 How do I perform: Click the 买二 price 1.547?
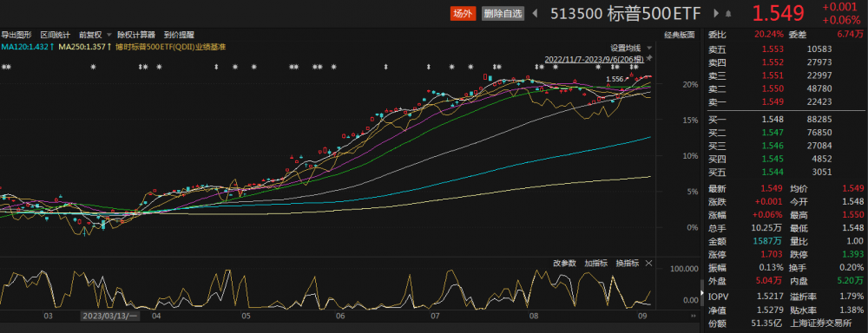(x=773, y=132)
